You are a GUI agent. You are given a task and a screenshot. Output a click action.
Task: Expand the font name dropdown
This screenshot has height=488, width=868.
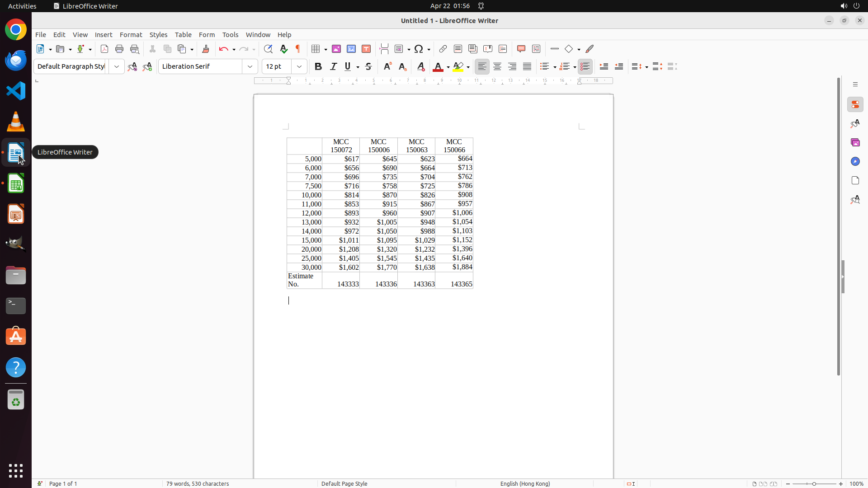pyautogui.click(x=250, y=66)
